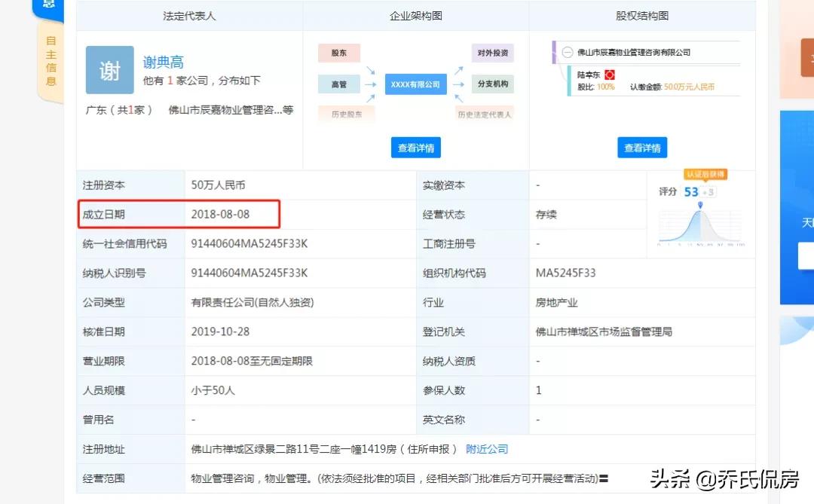Collapse 佛山市辰嘉物业管理咨询有限公司 in equity structure

566,51
